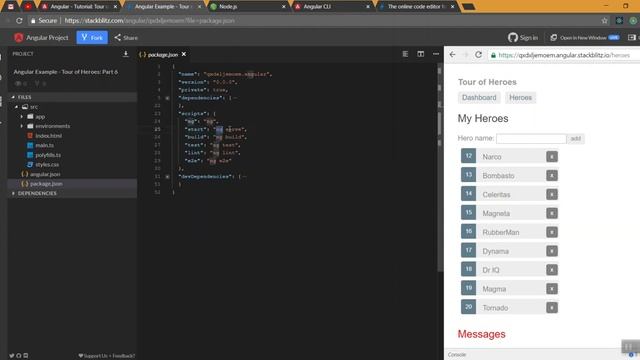Image resolution: width=640 pixels, height=360 pixels.
Task: Delete hero Magma with x button
Action: 552,289
